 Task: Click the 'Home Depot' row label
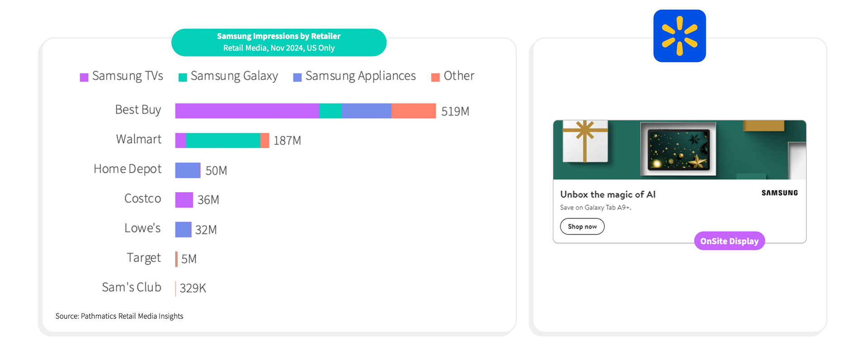click(x=127, y=169)
